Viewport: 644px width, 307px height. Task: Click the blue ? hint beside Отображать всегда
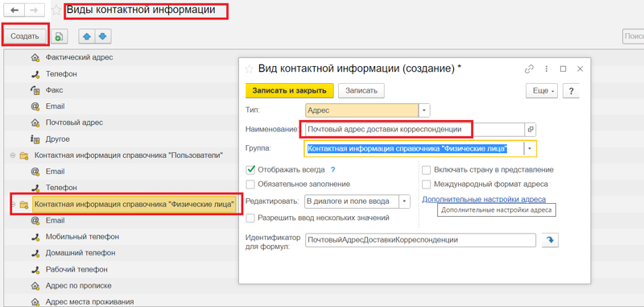click(x=333, y=170)
